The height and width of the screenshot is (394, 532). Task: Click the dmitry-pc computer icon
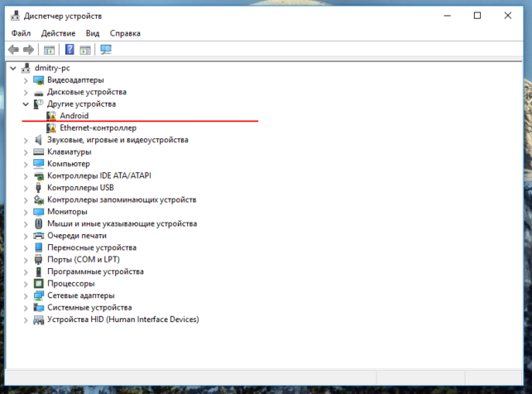(26, 68)
